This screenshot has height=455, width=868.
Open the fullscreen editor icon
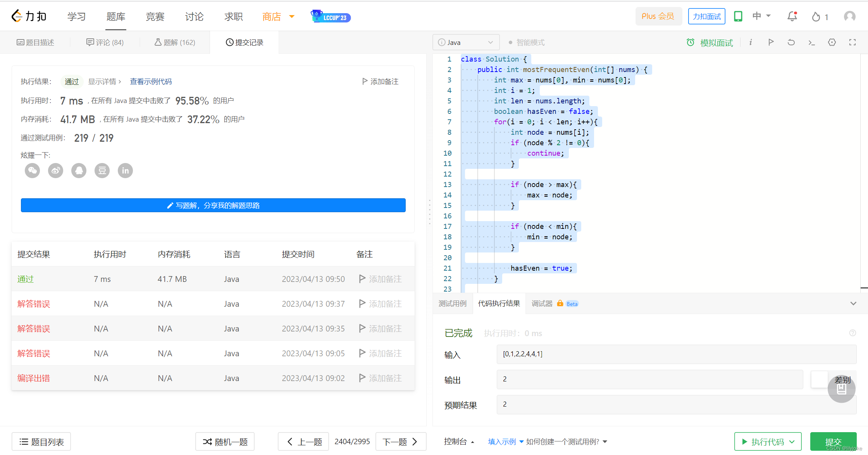point(852,42)
